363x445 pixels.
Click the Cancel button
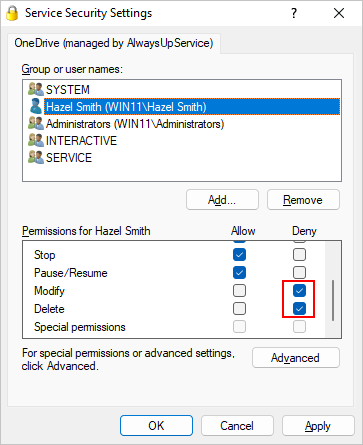pos(237,426)
